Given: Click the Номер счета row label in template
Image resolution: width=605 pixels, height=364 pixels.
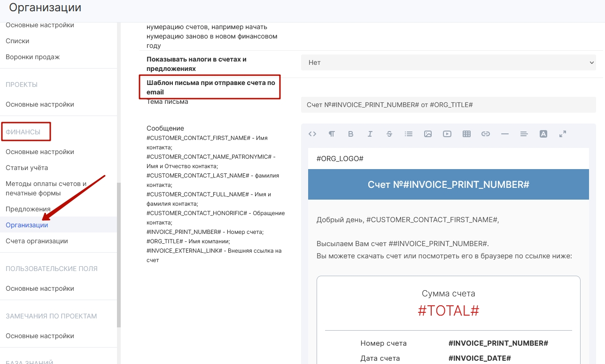Looking at the screenshot, I should [384, 343].
